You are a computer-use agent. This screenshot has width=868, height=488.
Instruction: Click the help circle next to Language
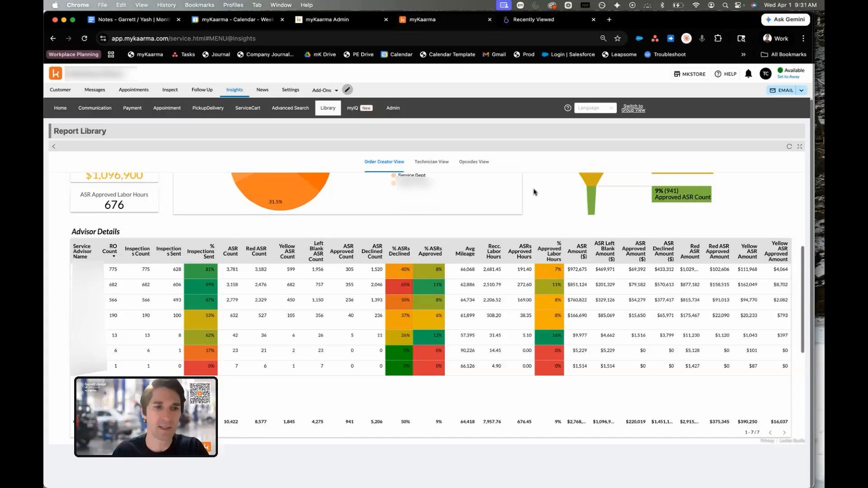coord(568,108)
